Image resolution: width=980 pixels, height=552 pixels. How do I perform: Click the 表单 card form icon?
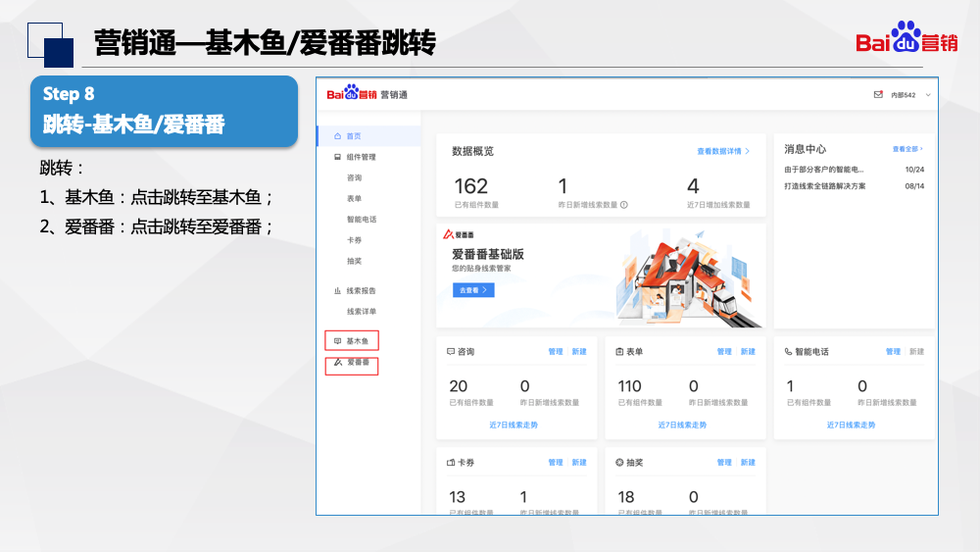pos(619,352)
